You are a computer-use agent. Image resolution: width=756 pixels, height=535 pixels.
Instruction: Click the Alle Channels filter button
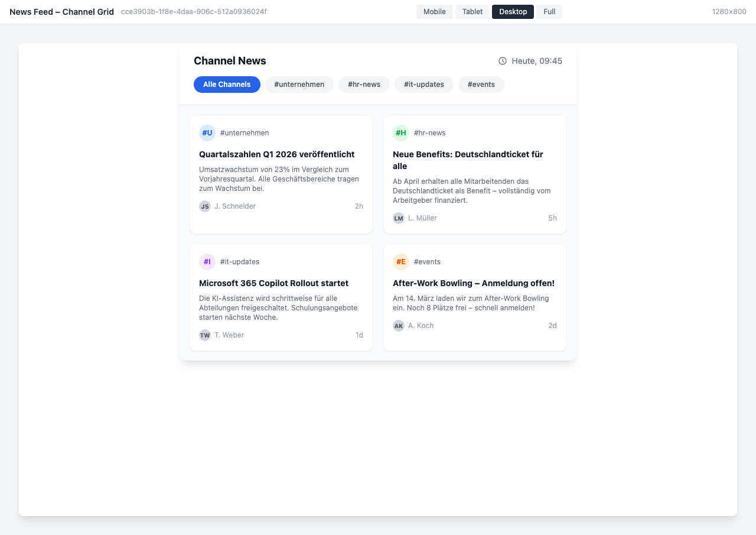pyautogui.click(x=227, y=85)
